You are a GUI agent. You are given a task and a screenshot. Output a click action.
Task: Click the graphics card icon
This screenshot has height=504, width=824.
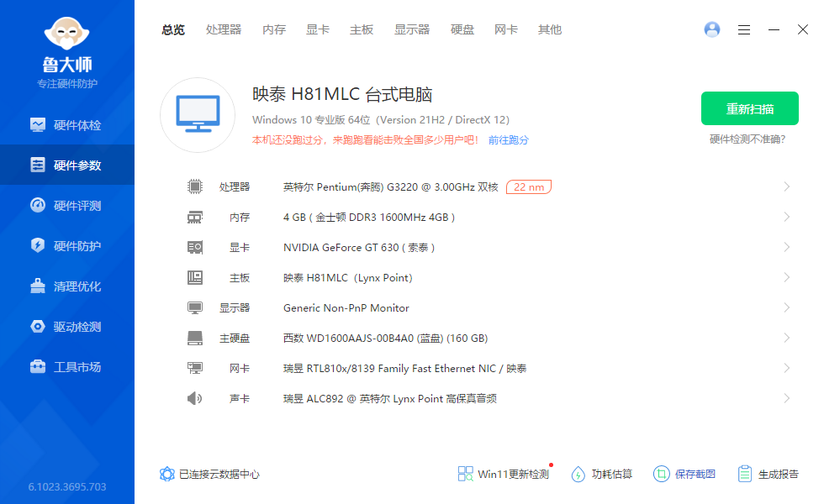195,247
